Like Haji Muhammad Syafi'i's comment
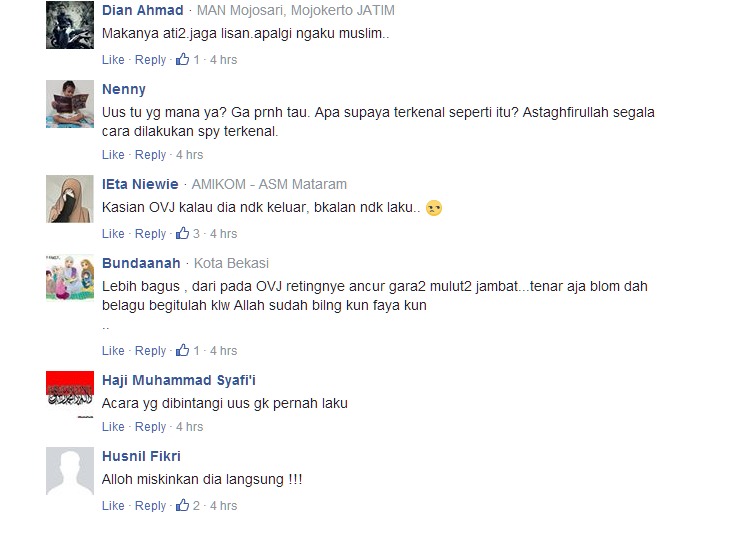The height and width of the screenshot is (535, 746). (x=113, y=427)
